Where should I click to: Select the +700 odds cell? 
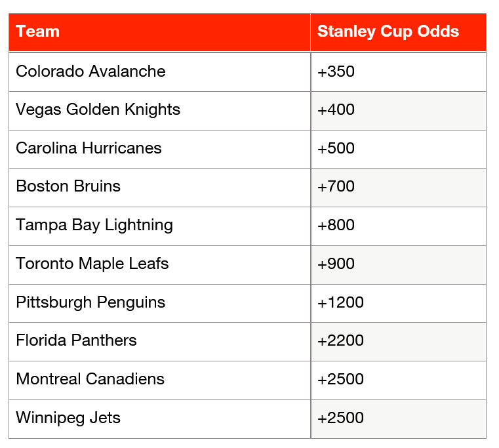336,186
